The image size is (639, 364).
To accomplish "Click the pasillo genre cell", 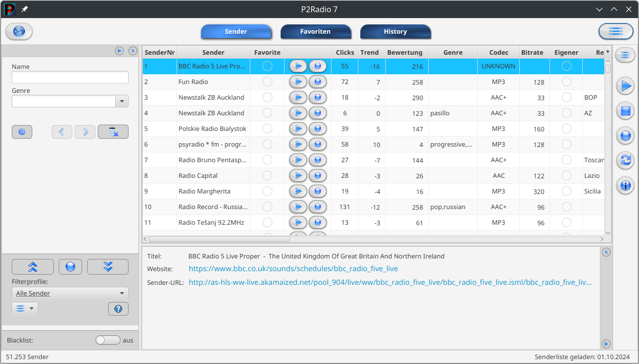I will pyautogui.click(x=452, y=113).
